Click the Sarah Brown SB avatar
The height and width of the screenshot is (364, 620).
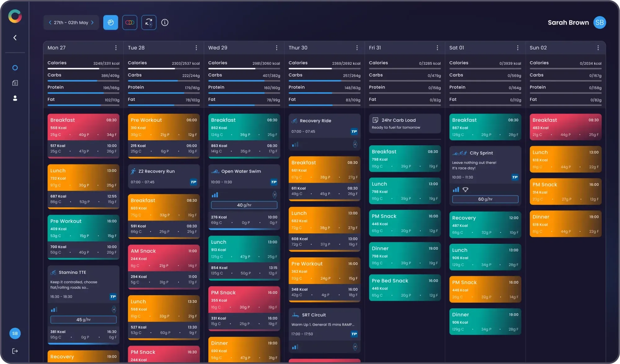pyautogui.click(x=600, y=22)
